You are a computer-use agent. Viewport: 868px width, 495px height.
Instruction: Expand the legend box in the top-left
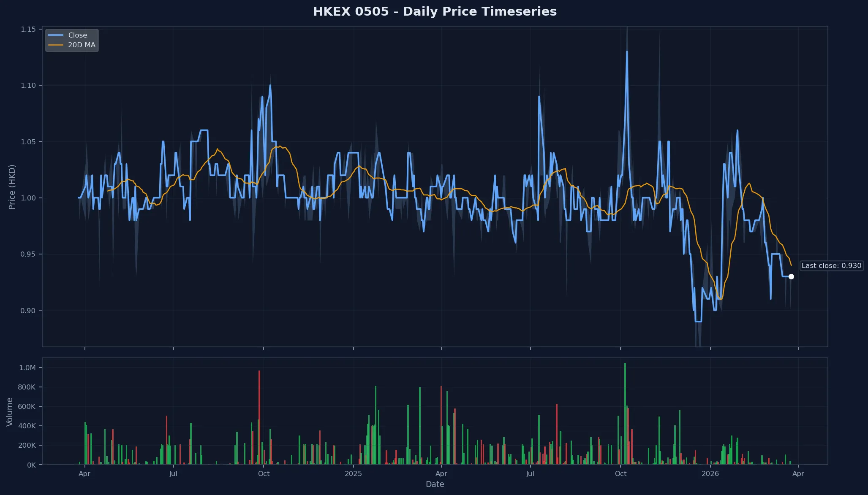point(72,40)
